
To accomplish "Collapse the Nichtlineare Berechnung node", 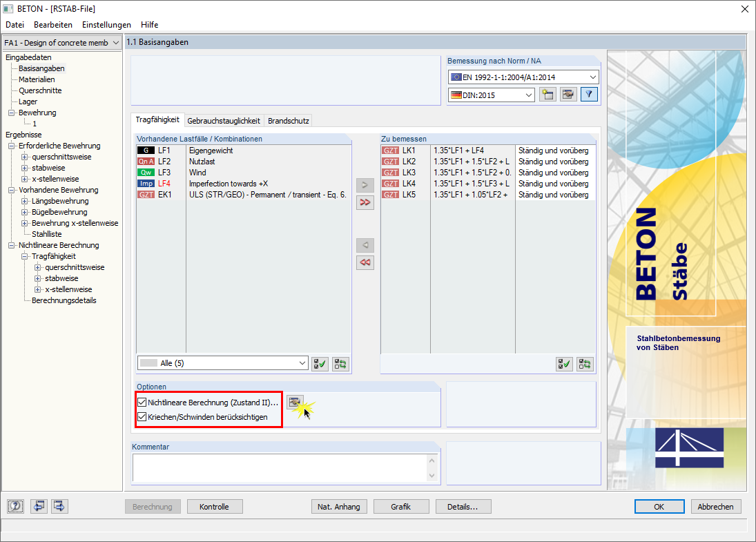I will (x=12, y=245).
